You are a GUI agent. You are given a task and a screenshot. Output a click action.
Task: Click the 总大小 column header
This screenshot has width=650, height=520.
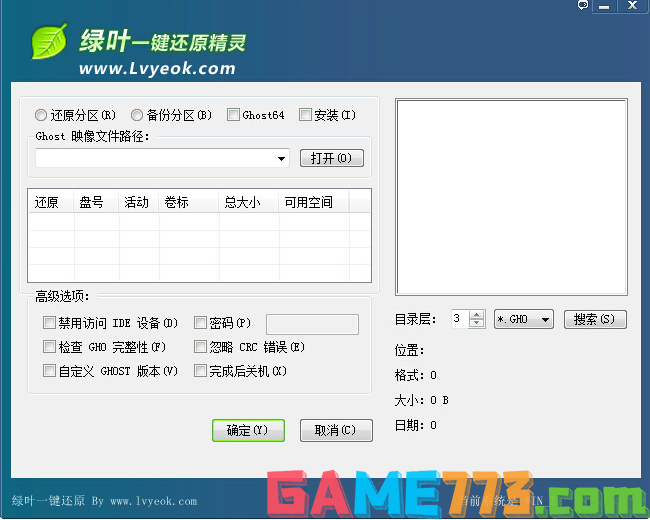242,202
